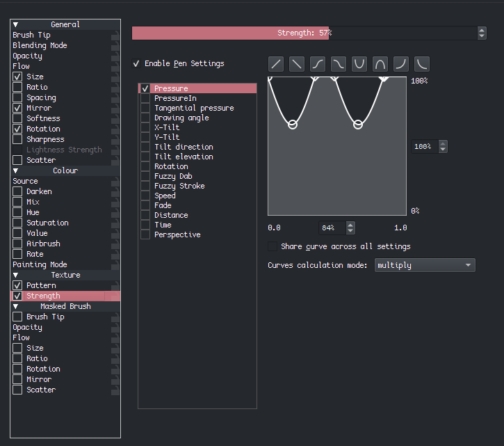The image size is (504, 446).
Task: Apply the S-shaped curve preset
Action: (x=318, y=64)
